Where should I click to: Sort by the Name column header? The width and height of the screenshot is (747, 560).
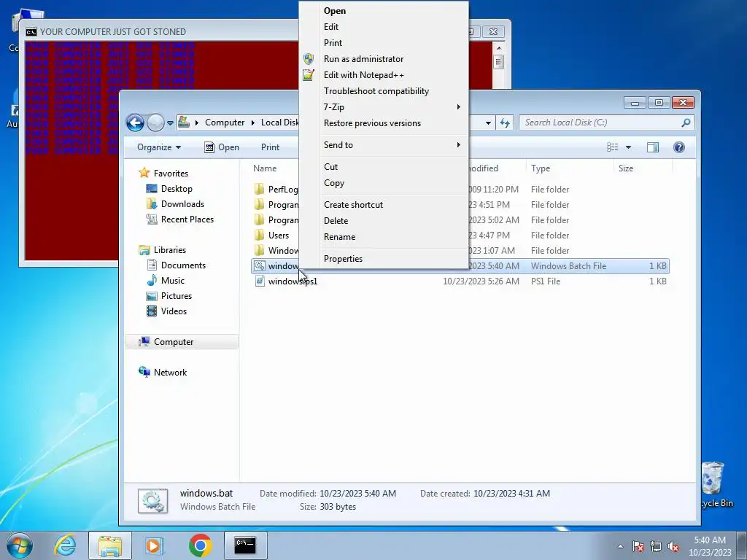265,168
